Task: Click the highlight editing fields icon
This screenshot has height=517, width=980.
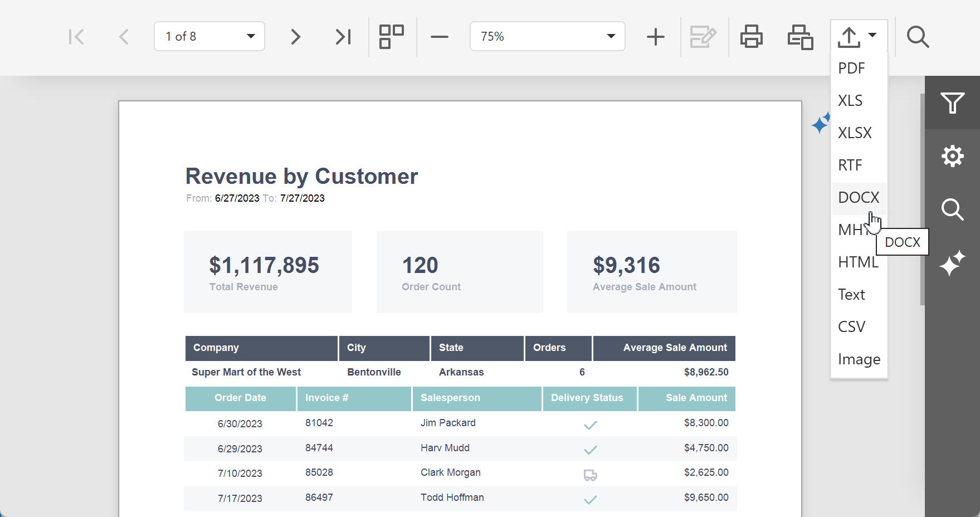Action: 703,37
